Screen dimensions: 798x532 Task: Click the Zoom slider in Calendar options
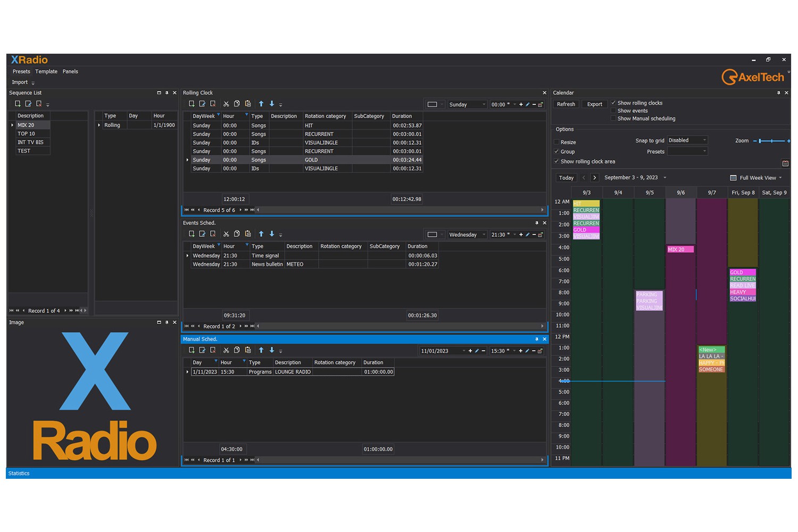pyautogui.click(x=771, y=141)
